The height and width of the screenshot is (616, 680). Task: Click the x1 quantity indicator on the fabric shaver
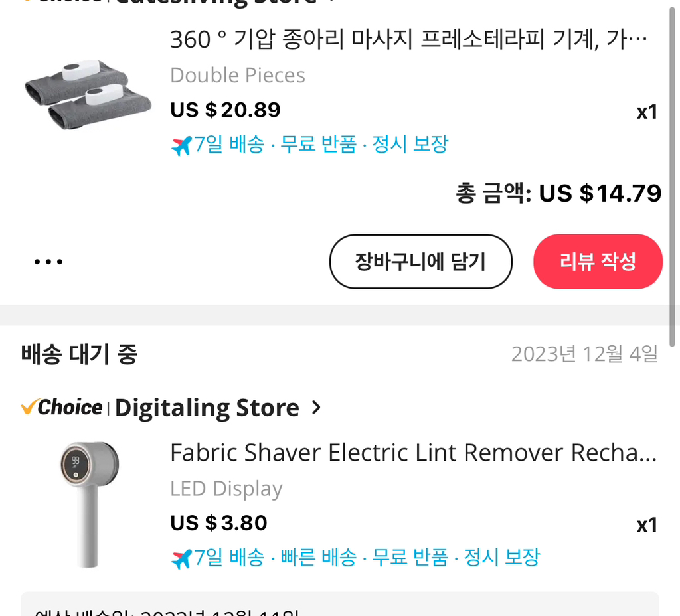point(647,524)
